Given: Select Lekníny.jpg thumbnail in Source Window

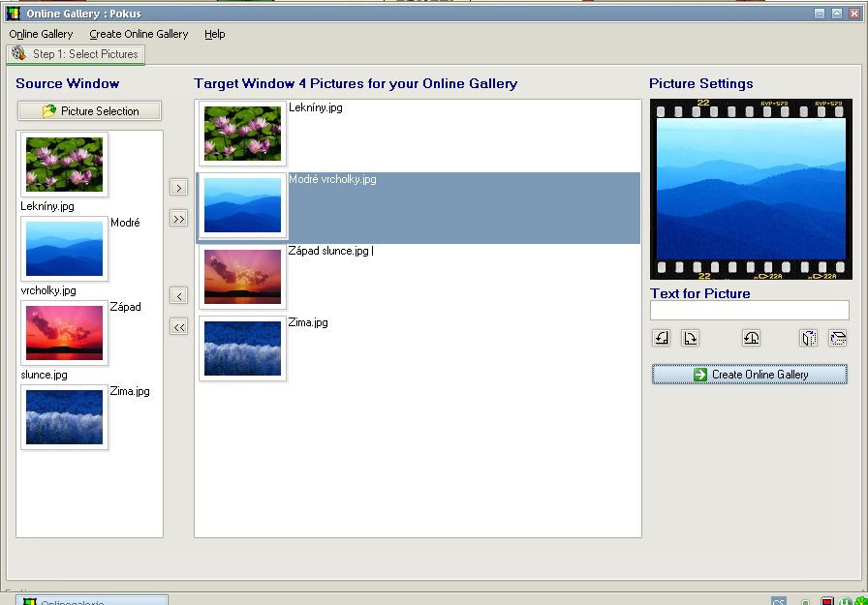Looking at the screenshot, I should 64,165.
